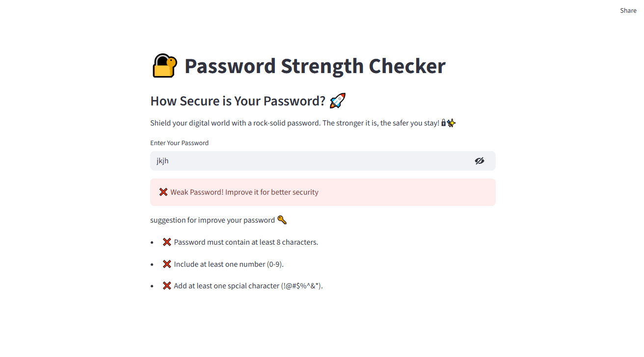The width and height of the screenshot is (644, 357).
Task: Click the weak password warning message
Action: pyautogui.click(x=244, y=192)
